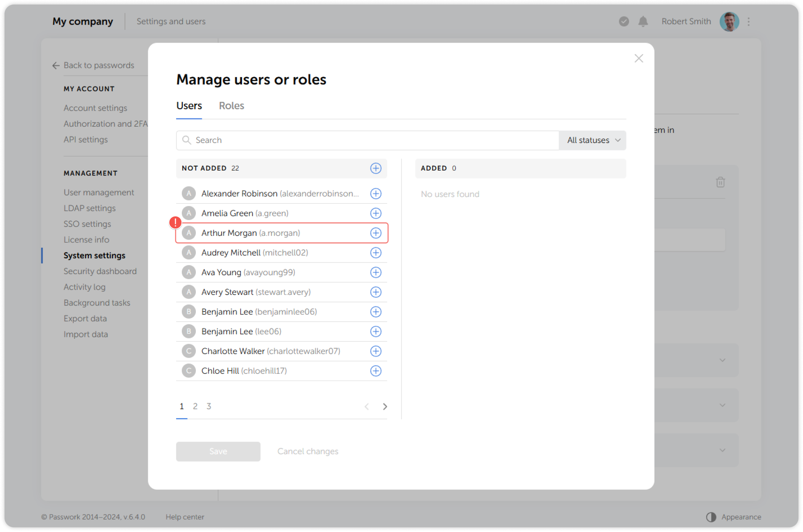Click the checkmark status icon in the header
This screenshot has height=532, width=803.
623,22
